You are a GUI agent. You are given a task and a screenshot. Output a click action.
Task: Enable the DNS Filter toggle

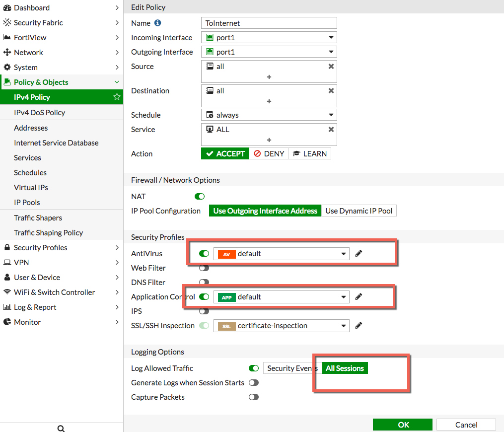tap(204, 282)
